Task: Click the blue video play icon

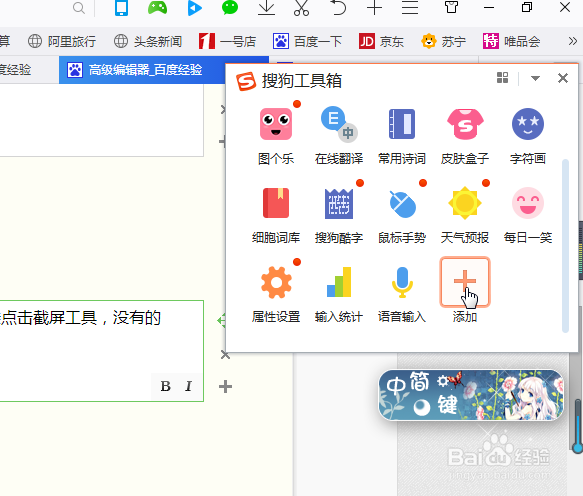Action: 194,8
